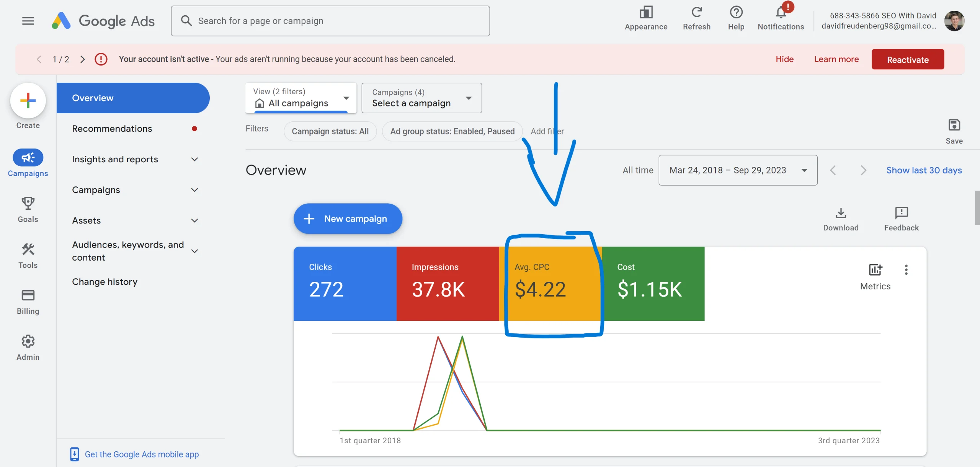980x467 pixels.
Task: Select the Overview sidebar item
Action: coord(133,98)
